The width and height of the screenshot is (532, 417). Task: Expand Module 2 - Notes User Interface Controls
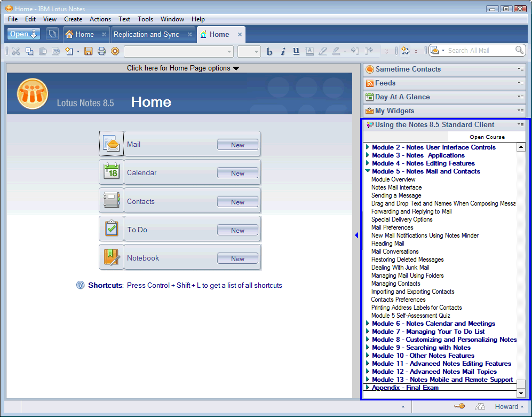point(368,147)
